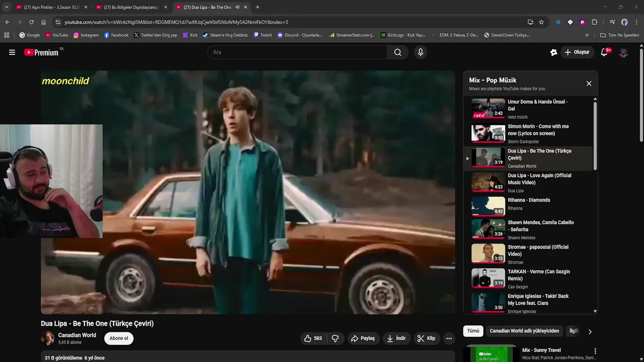This screenshot has height=362, width=644.
Task: Open options for Mix - Sunny Travel
Action: click(x=595, y=351)
